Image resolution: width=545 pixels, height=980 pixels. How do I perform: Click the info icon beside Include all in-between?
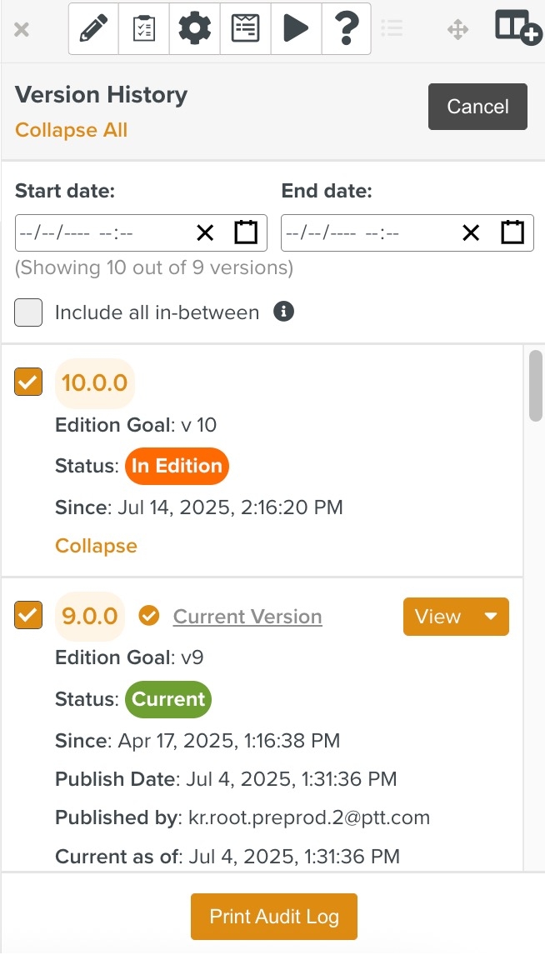(x=284, y=312)
